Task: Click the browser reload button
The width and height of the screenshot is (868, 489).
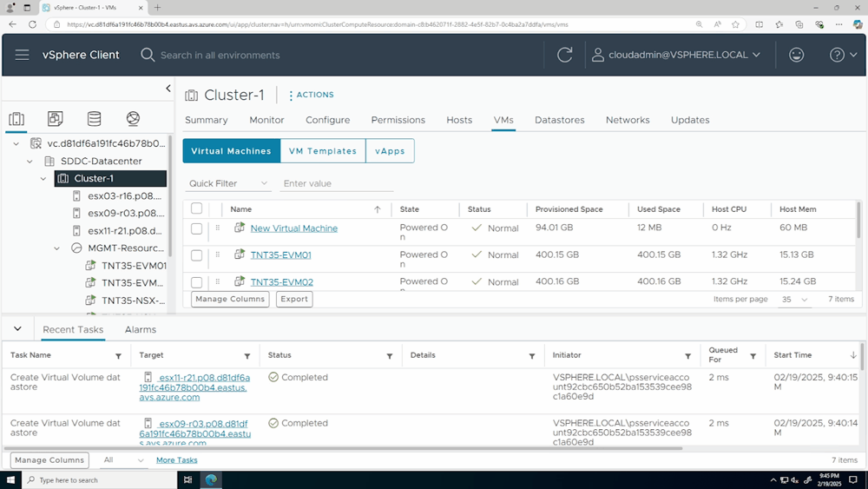Action: [32, 24]
